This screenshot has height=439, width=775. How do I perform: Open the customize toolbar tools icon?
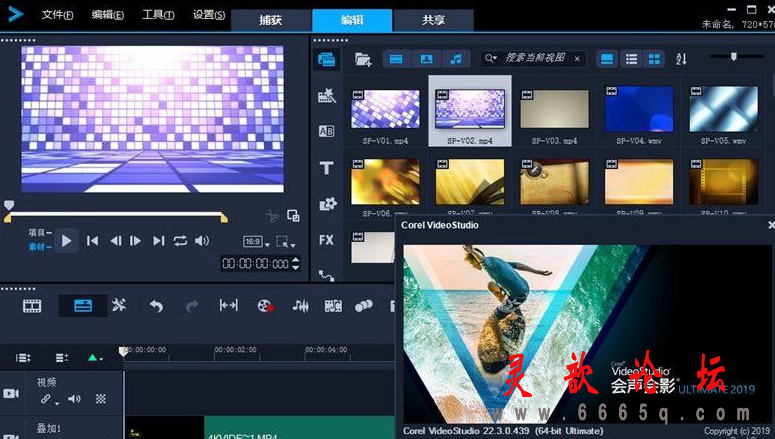[119, 306]
